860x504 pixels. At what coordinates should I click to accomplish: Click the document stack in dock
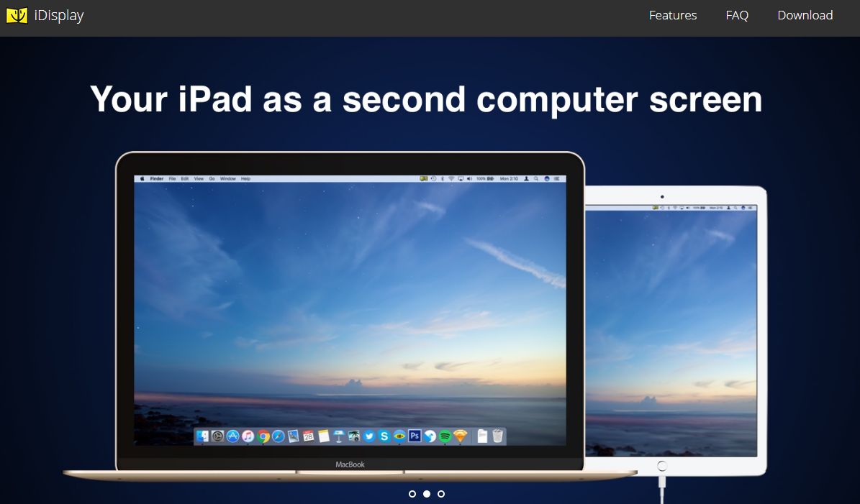[x=482, y=436]
